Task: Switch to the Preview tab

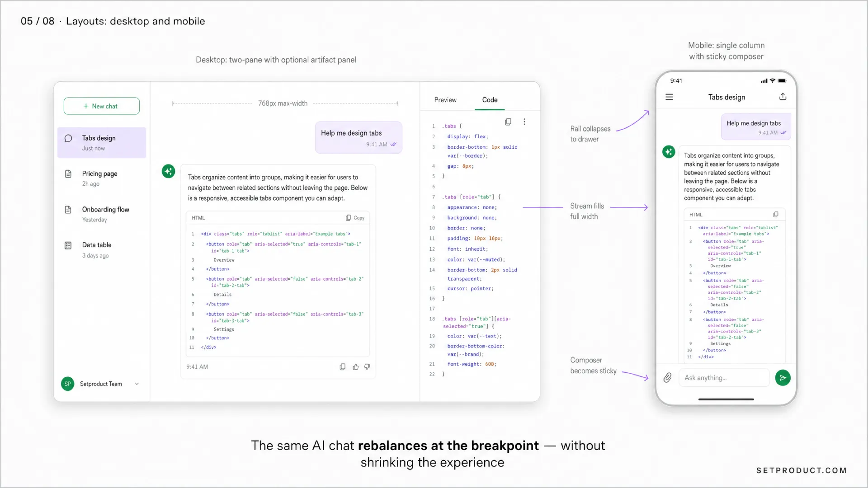Action: [445, 100]
